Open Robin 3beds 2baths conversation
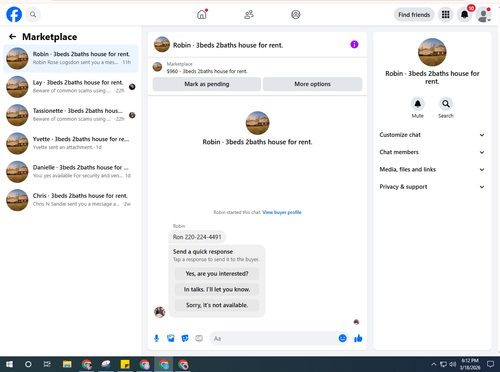The height and width of the screenshot is (372, 500). pos(71,58)
